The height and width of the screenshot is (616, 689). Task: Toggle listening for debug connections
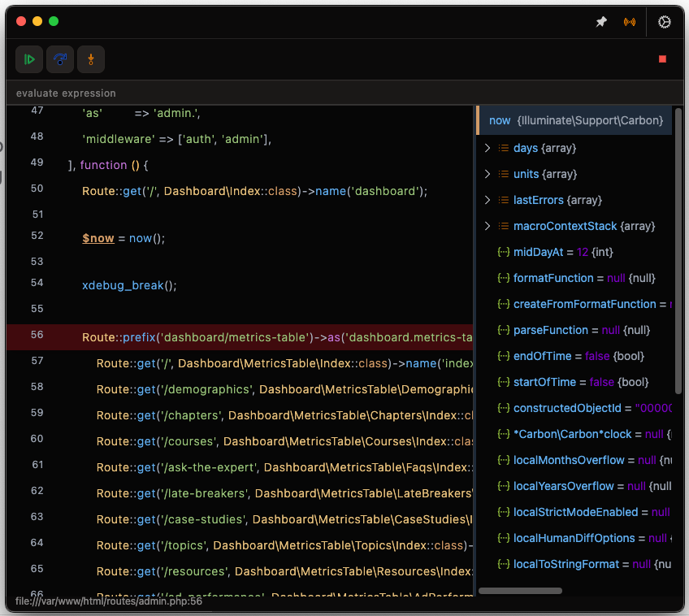click(x=630, y=22)
